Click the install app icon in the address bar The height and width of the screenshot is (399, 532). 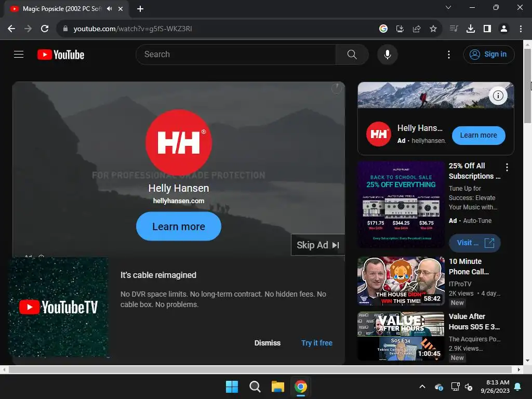[x=400, y=29]
